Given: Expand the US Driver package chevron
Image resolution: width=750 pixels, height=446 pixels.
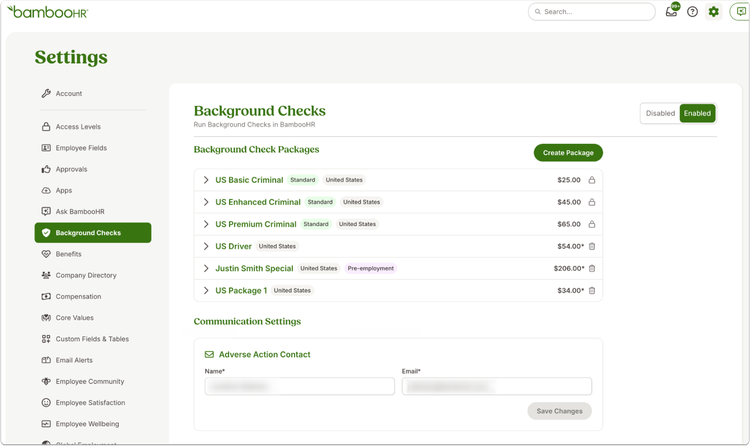Looking at the screenshot, I should 206,246.
